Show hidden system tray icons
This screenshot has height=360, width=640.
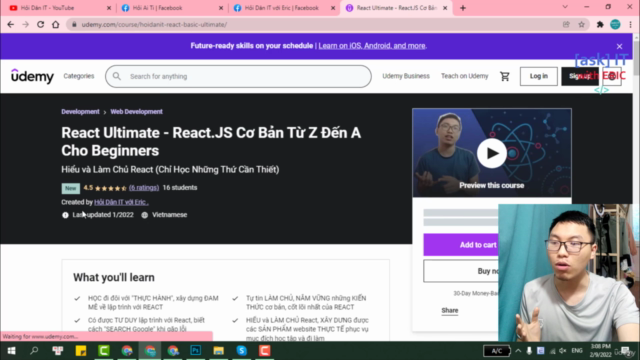(518, 351)
